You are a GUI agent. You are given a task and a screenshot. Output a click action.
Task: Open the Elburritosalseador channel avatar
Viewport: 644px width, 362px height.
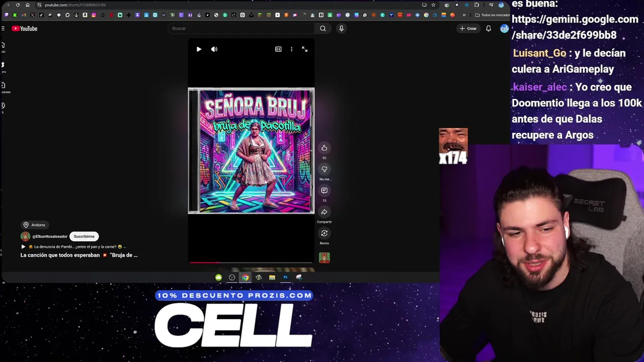[x=25, y=236]
